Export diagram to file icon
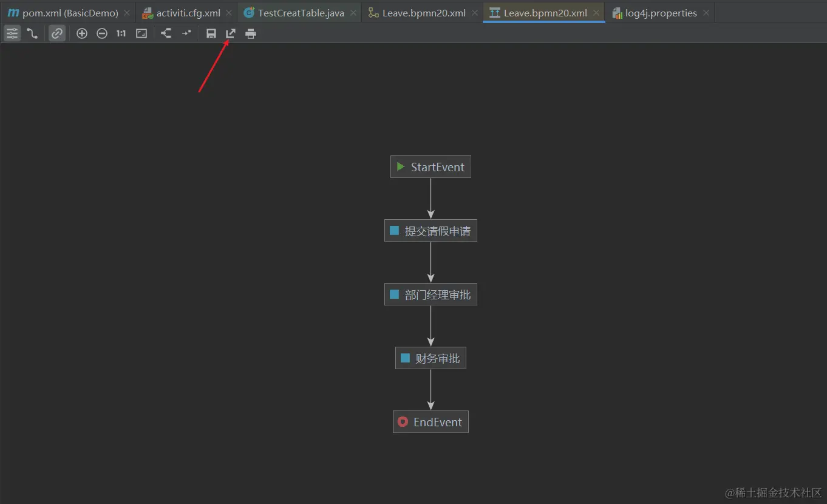Viewport: 827px width, 504px height. coord(231,33)
